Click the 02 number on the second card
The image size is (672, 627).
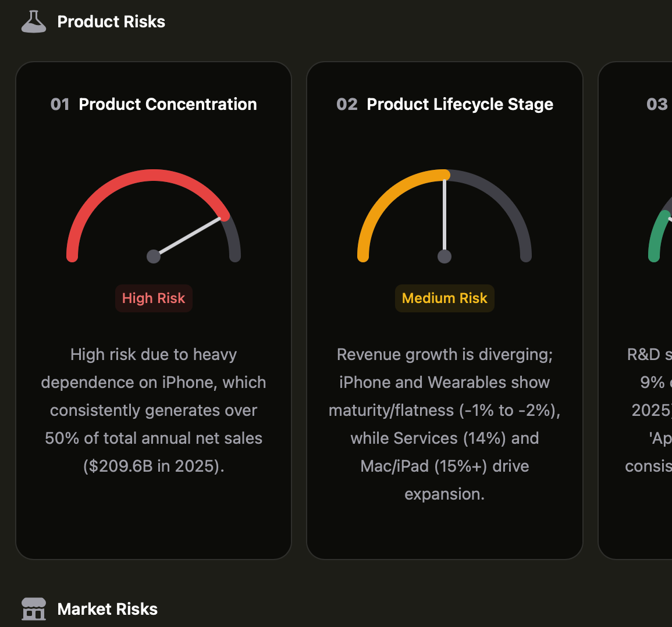(347, 105)
